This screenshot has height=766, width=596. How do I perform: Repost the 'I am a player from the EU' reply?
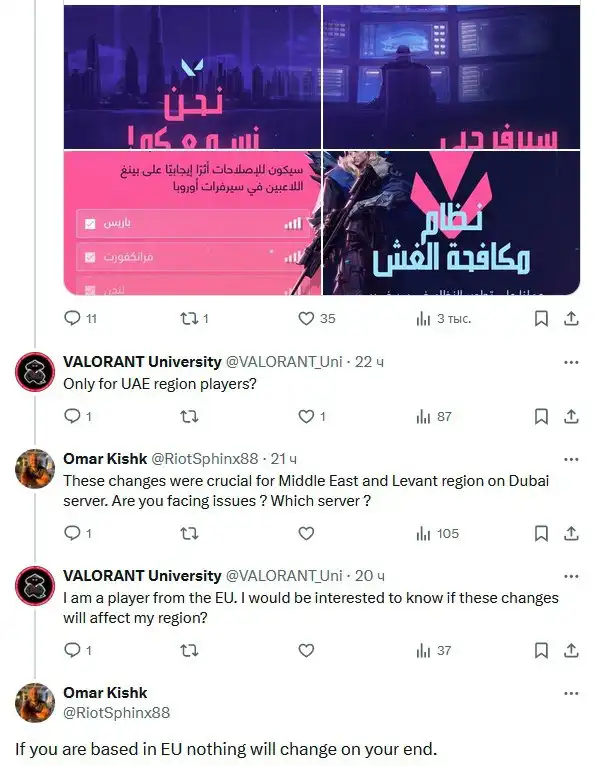coord(190,650)
